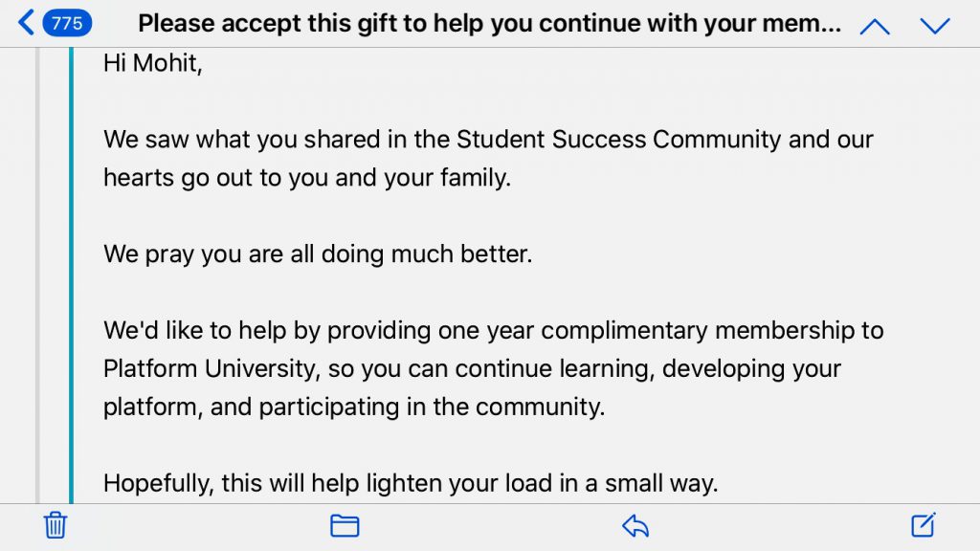980x551 pixels.
Task: Jump to next message with down arrow
Action: [x=935, y=26]
